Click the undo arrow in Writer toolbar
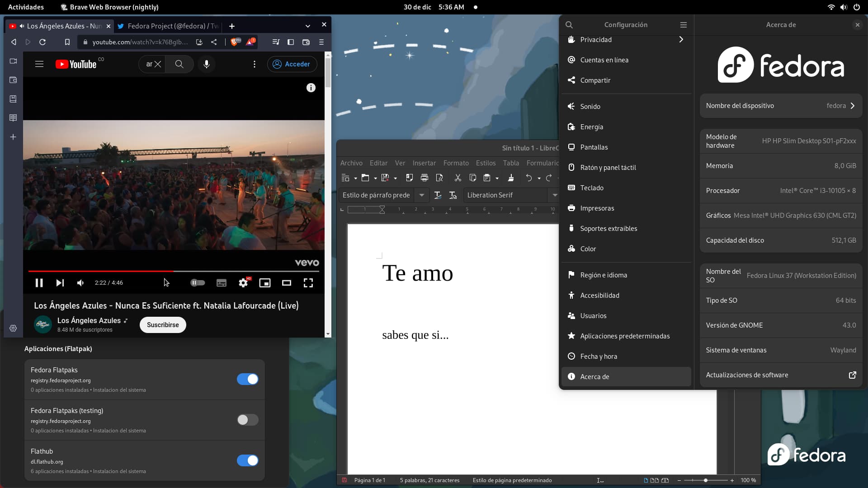The width and height of the screenshot is (868, 488). (x=528, y=178)
